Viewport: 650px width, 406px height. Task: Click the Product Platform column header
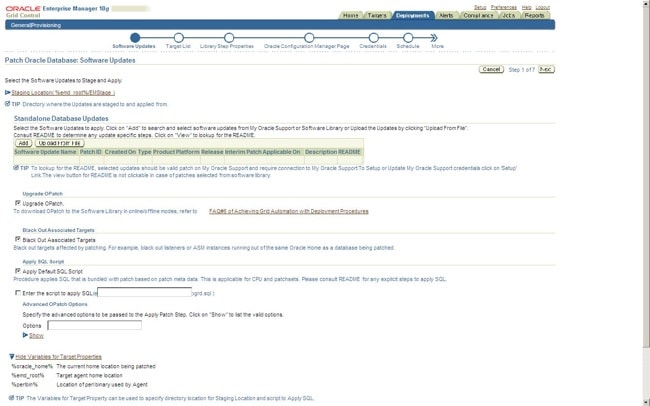pos(176,152)
